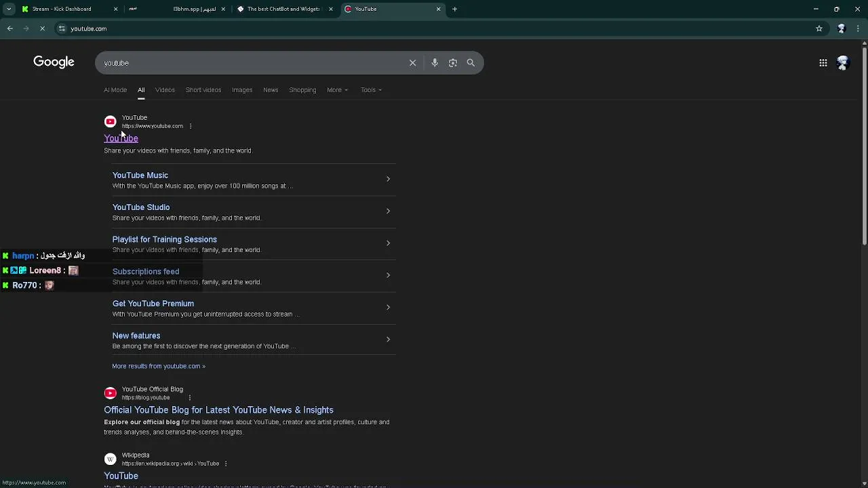Close the YouTube browser tab
This screenshot has height=488, width=868.
(438, 9)
